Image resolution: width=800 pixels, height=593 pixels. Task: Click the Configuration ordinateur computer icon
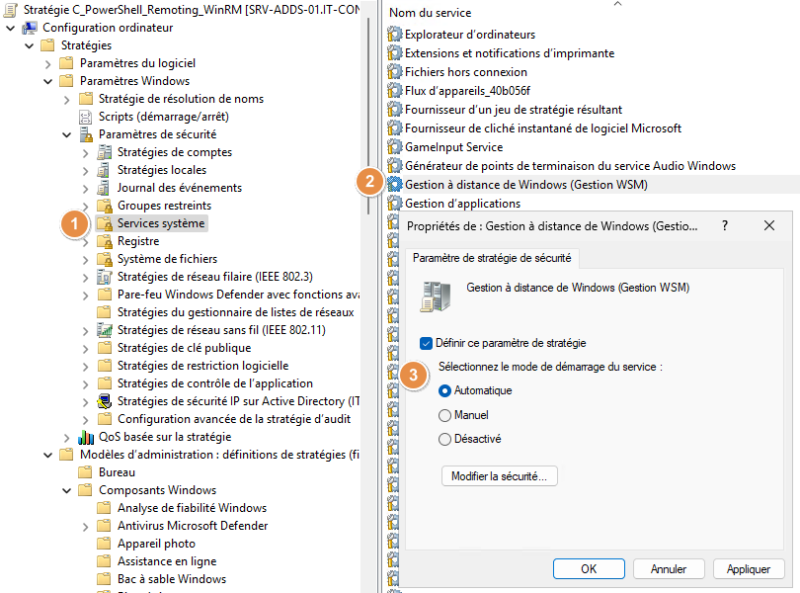(x=30, y=28)
